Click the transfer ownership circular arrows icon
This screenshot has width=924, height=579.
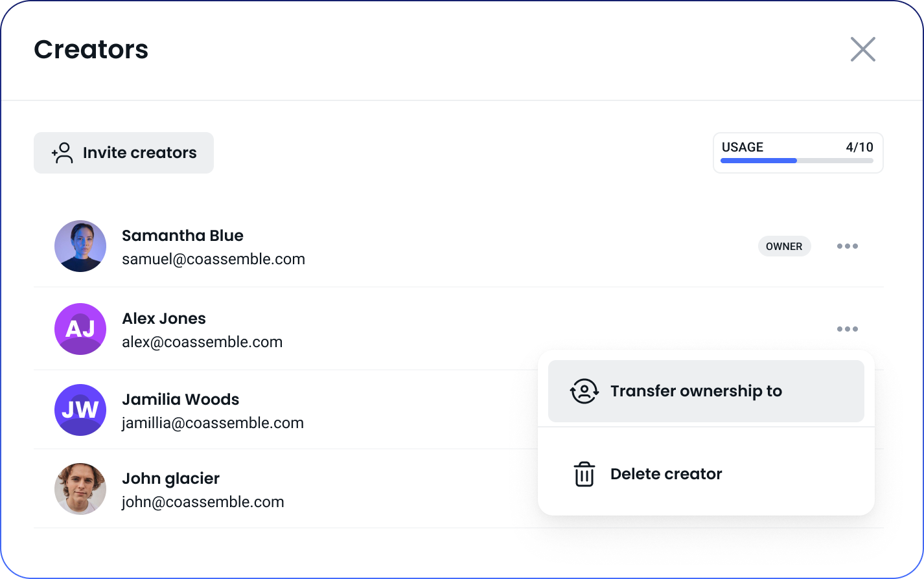[584, 391]
